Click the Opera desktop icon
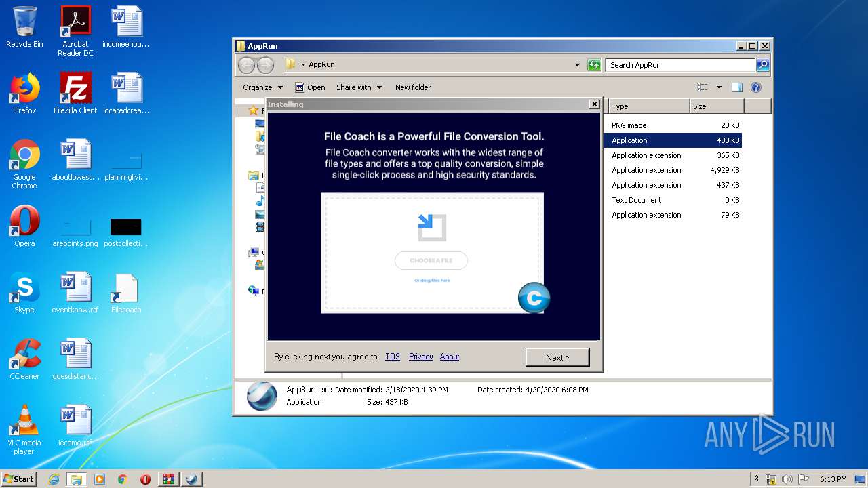The height and width of the screenshot is (488, 868). 24,226
